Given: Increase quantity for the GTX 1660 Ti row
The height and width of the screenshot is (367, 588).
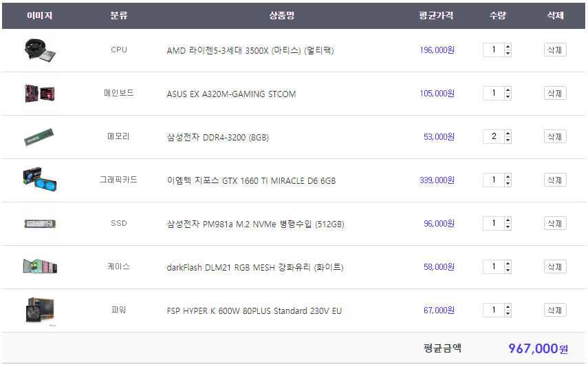Looking at the screenshot, I should [x=508, y=176].
